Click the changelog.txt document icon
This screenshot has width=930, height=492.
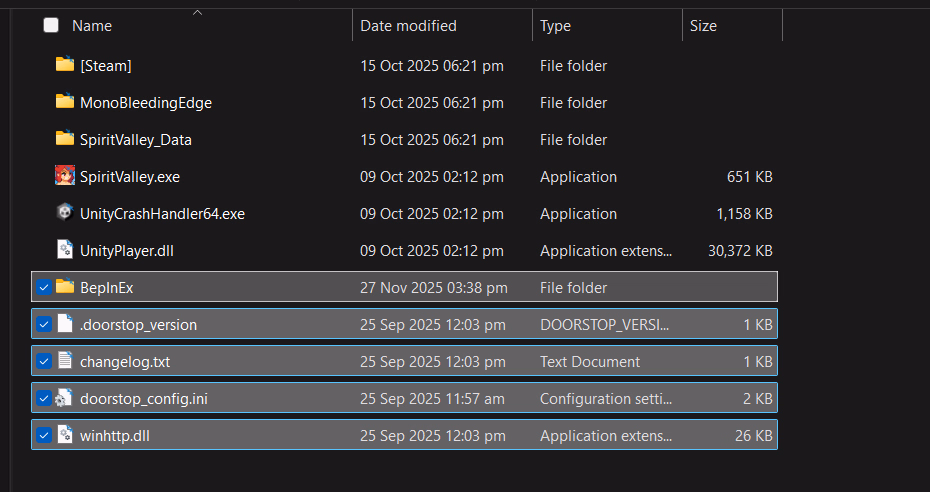(65, 361)
